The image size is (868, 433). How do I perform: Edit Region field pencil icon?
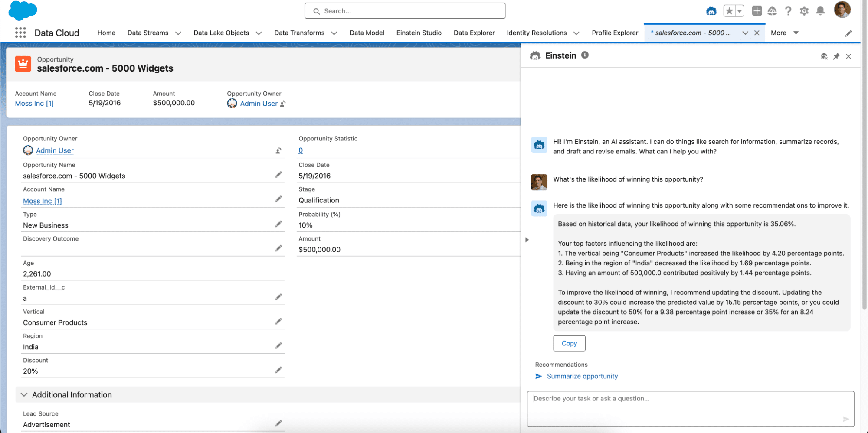tap(278, 345)
